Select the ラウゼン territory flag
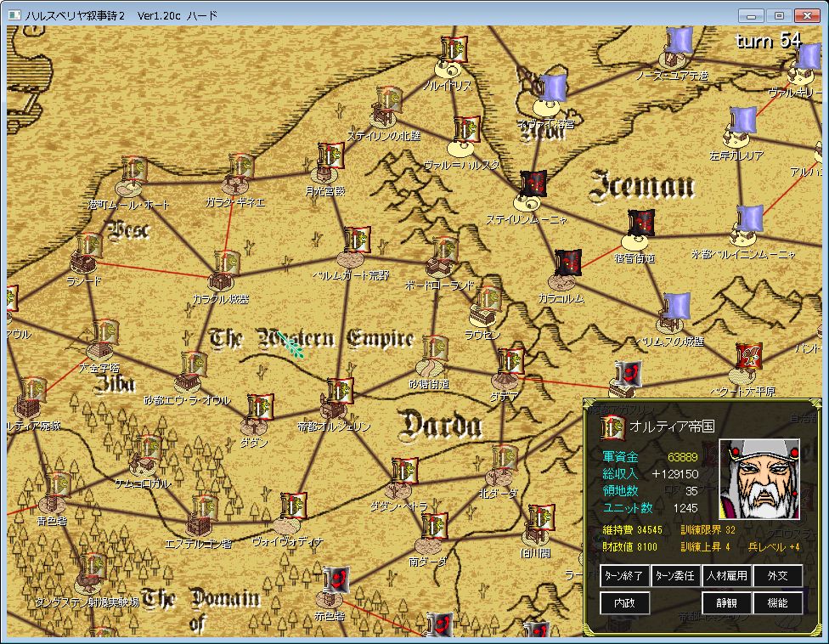The width and height of the screenshot is (829, 644). [x=488, y=300]
